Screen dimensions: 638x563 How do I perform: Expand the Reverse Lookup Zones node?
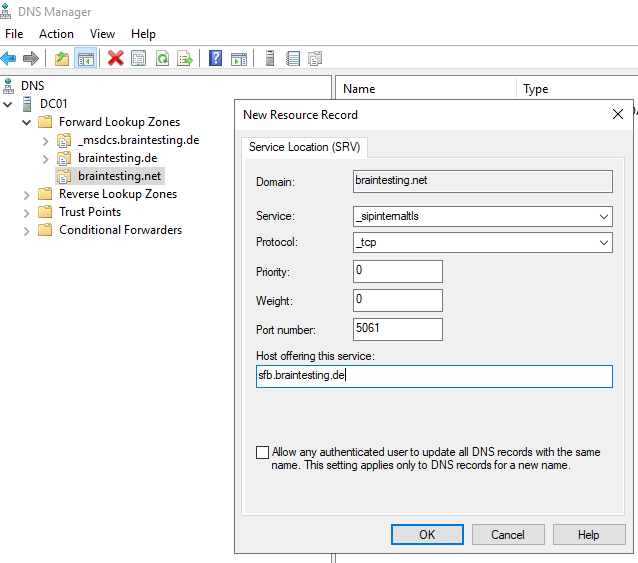click(27, 194)
